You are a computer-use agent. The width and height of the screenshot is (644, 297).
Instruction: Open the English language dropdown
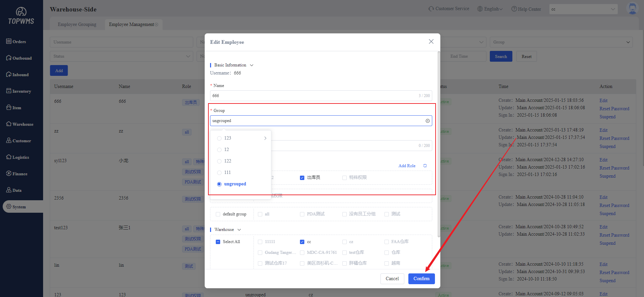pos(490,9)
